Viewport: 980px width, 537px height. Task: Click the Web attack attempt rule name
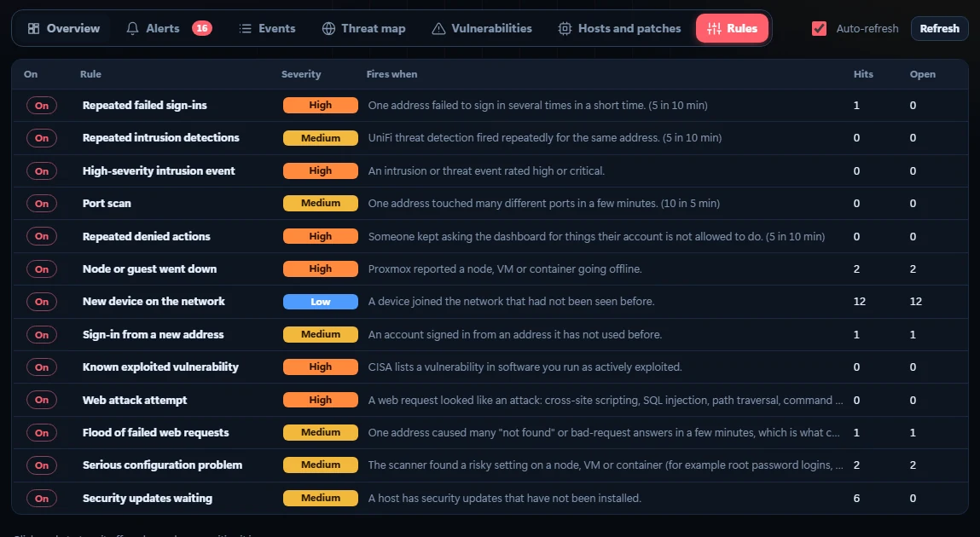coord(135,401)
